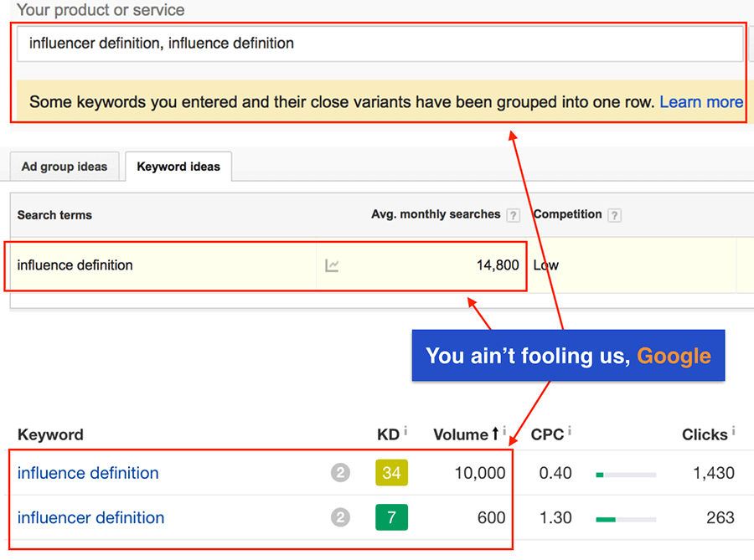
Task: Click the info icon beside Volume header
Action: coord(505,431)
